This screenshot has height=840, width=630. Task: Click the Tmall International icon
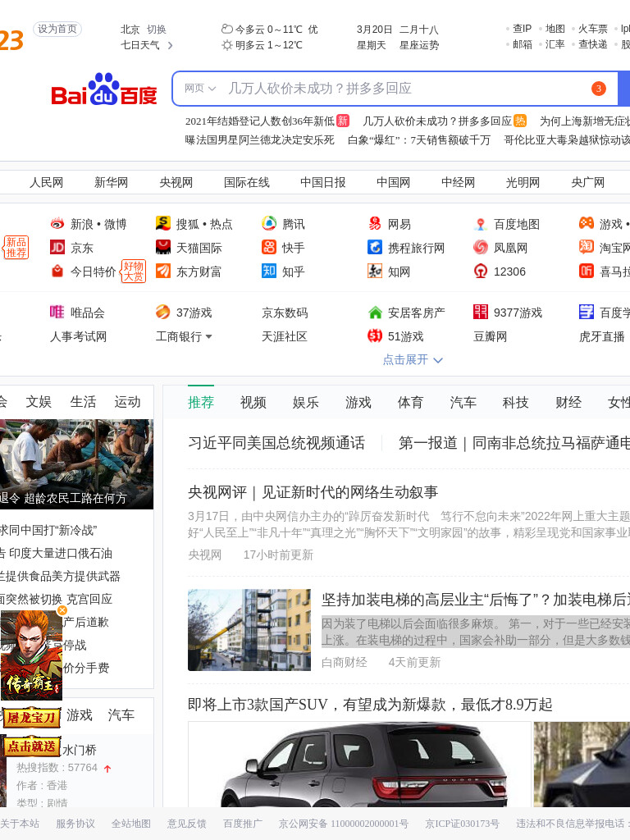click(163, 247)
